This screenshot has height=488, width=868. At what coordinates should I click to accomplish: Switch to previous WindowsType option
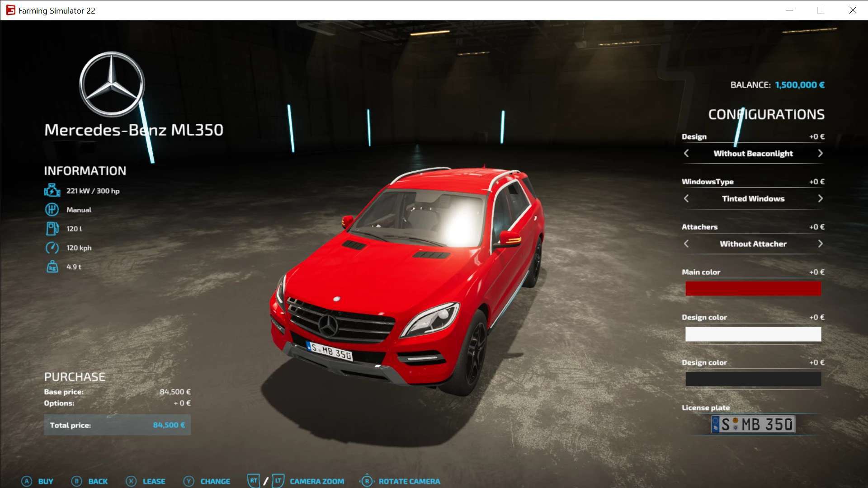pos(686,199)
